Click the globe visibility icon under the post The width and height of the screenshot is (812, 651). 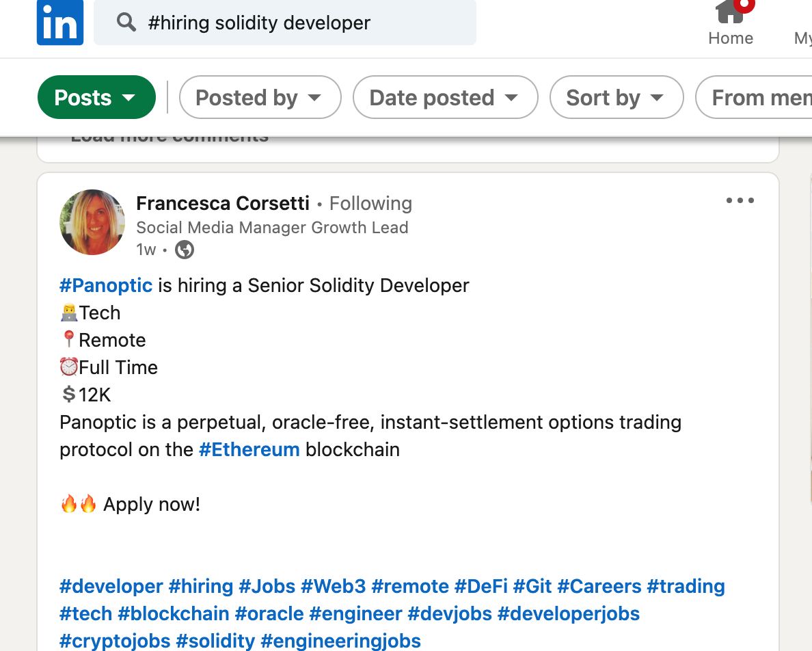tap(185, 250)
